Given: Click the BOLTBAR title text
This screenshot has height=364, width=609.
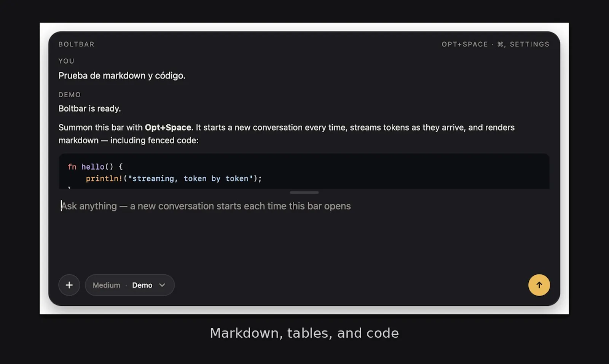Looking at the screenshot, I should (77, 44).
